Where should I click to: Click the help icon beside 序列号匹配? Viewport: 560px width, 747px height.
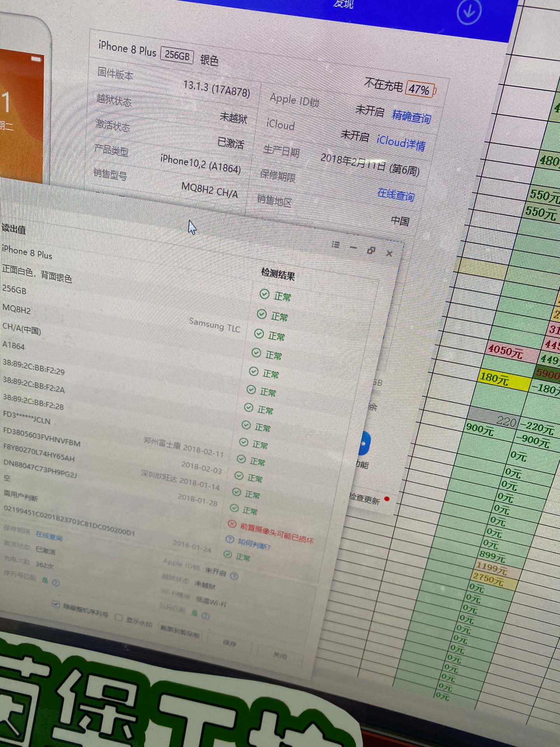pos(56,582)
